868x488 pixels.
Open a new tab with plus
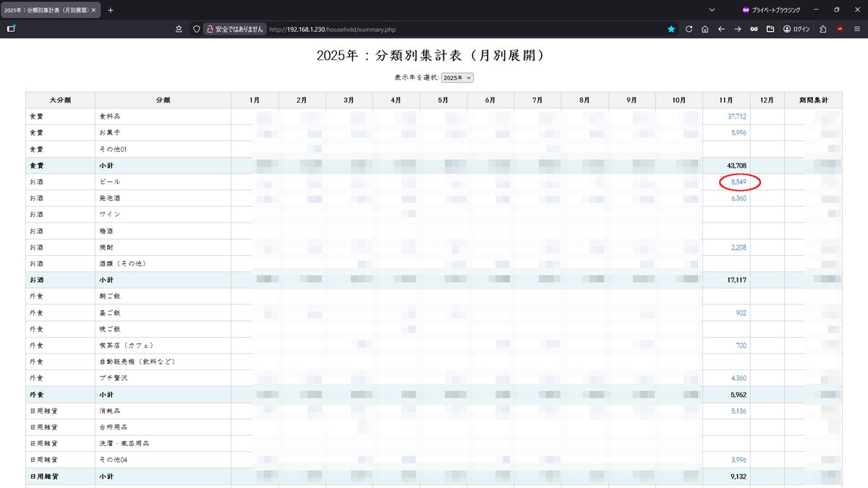click(x=111, y=10)
